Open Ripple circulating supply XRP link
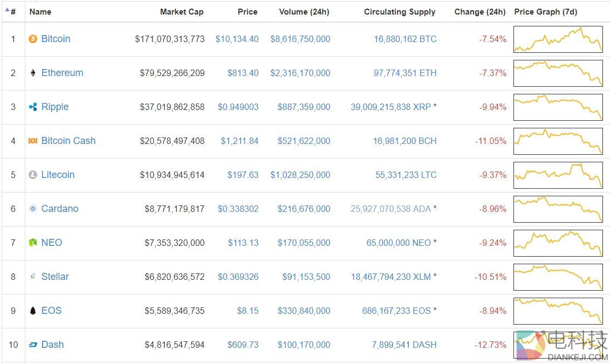The image size is (610, 364). [390, 107]
